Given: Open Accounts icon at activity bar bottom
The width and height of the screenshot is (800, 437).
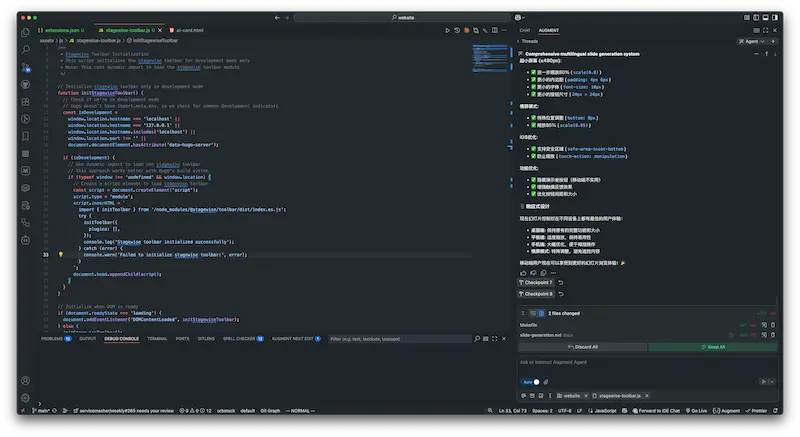Looking at the screenshot, I should point(26,380).
